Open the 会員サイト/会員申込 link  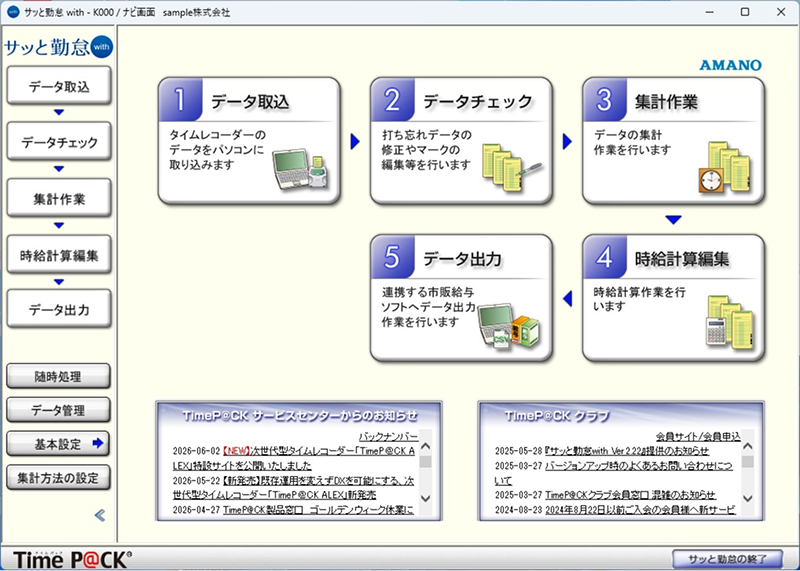point(698,437)
